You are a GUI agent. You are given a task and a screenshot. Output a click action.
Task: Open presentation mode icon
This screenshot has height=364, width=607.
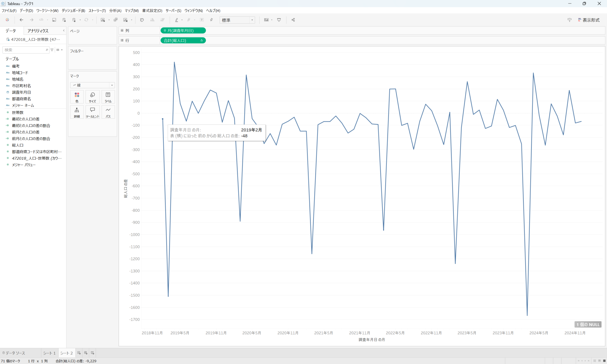coord(279,20)
